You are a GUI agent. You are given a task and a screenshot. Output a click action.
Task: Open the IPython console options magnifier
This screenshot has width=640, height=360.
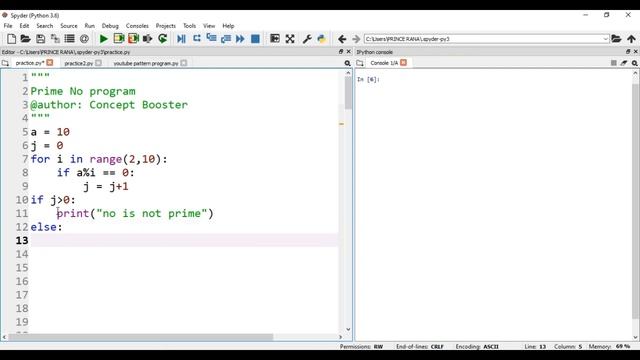tap(635, 63)
